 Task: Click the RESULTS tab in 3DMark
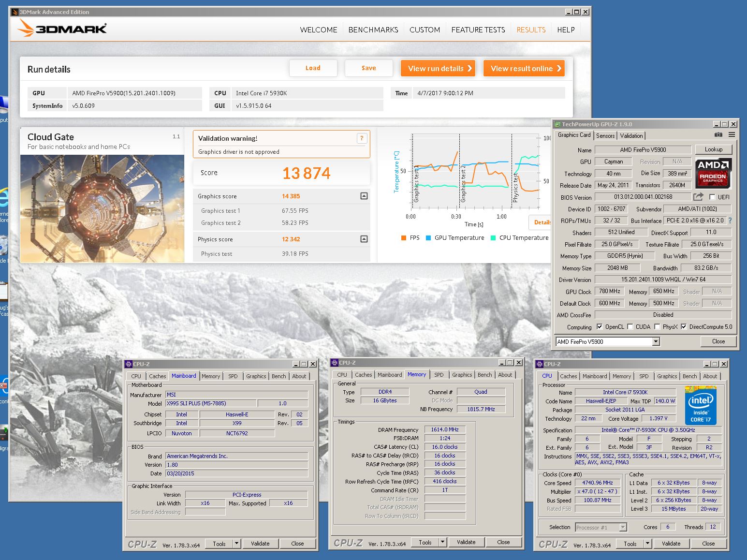531,29
